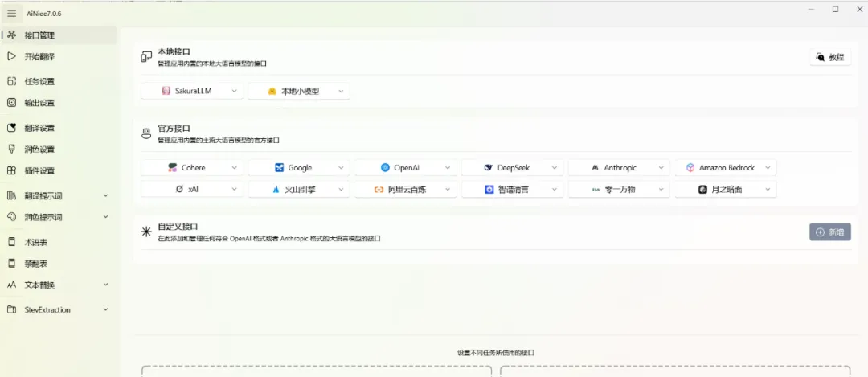Open the Google dropdown chevron
868x377 pixels.
[341, 168]
